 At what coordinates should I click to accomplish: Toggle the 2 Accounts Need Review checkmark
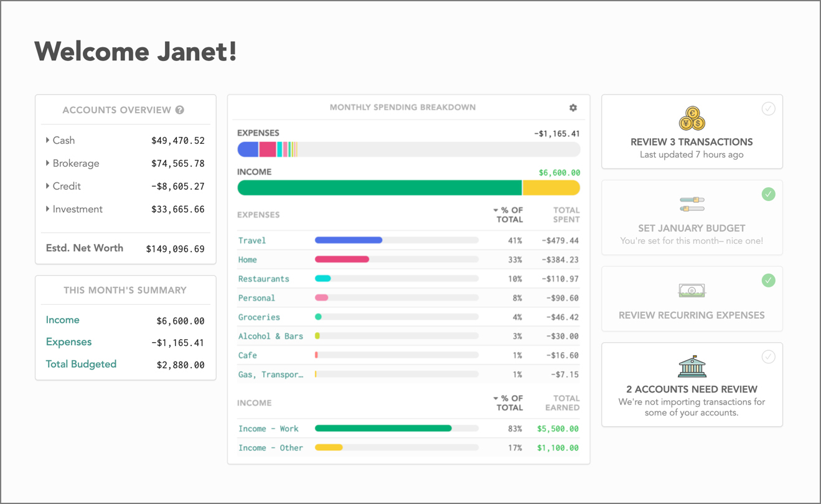tap(768, 357)
